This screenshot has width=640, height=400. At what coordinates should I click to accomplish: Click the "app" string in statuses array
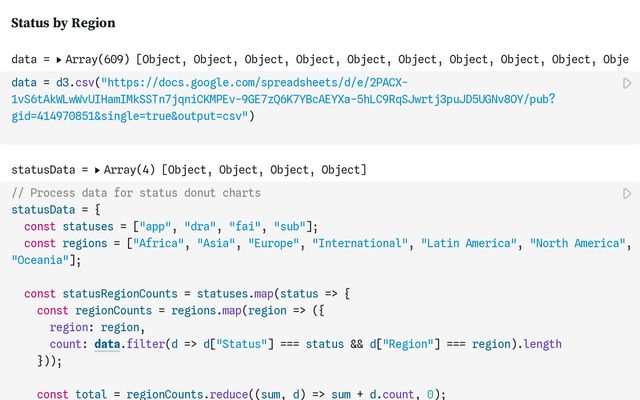[x=157, y=226]
